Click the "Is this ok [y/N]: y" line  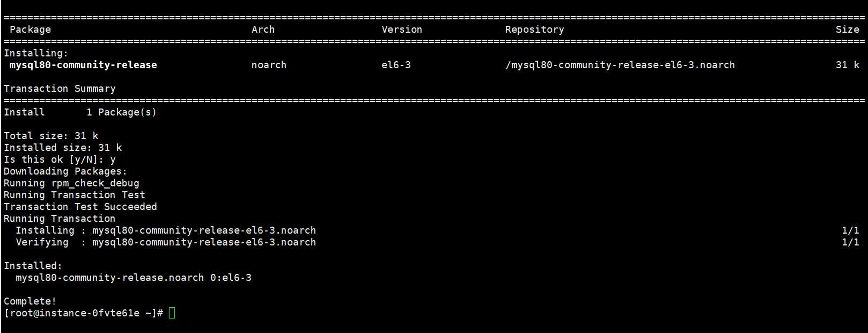pyautogui.click(x=60, y=160)
